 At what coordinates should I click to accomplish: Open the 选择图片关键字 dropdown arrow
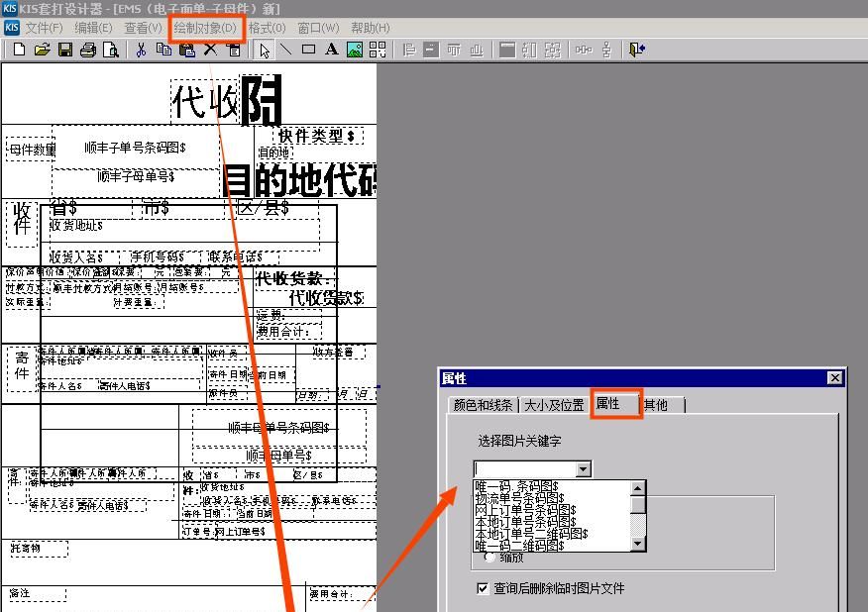pos(583,469)
